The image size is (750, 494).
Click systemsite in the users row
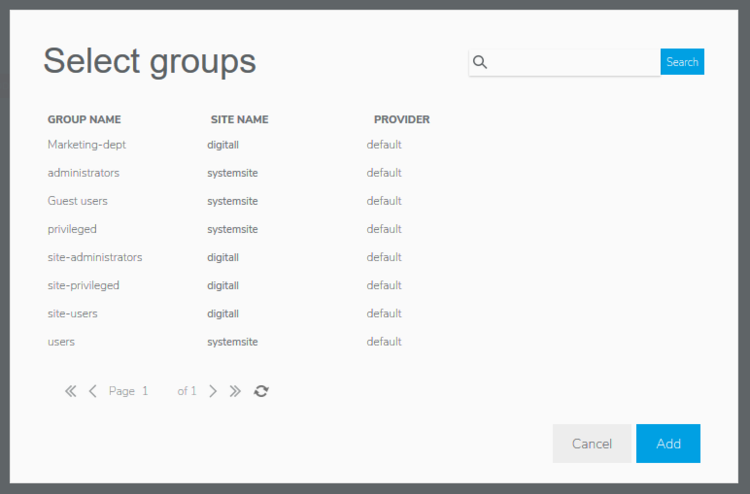[x=232, y=342]
